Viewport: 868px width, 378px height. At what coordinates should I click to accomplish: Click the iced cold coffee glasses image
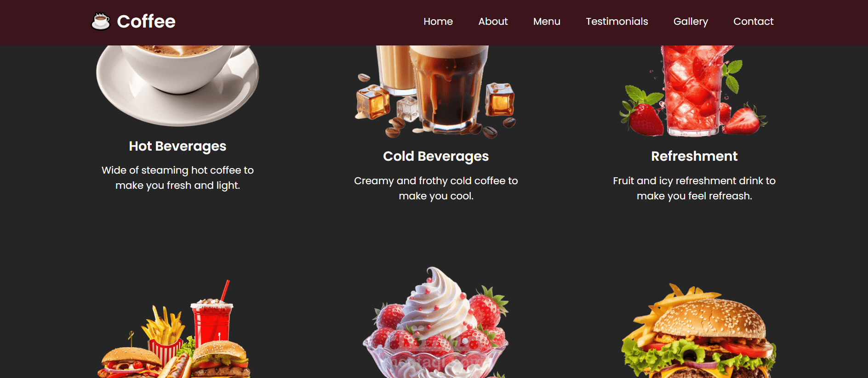click(436, 91)
